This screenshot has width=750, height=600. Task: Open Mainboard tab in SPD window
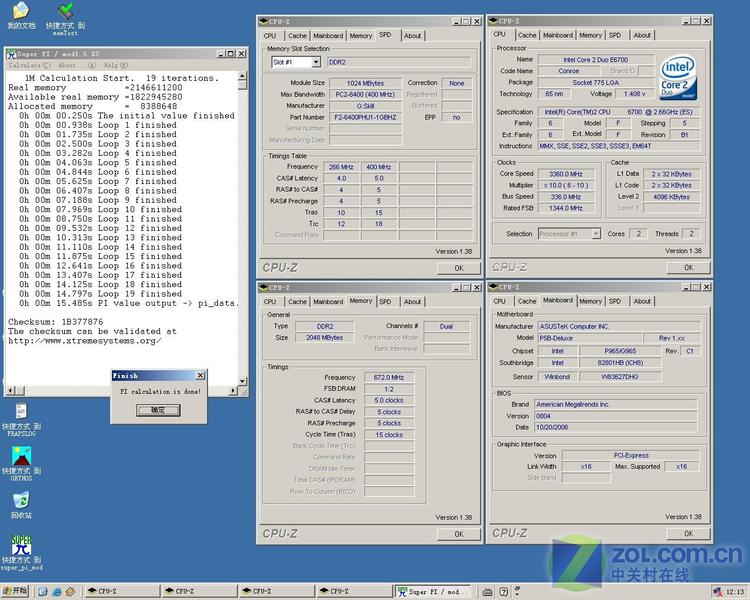point(328,35)
